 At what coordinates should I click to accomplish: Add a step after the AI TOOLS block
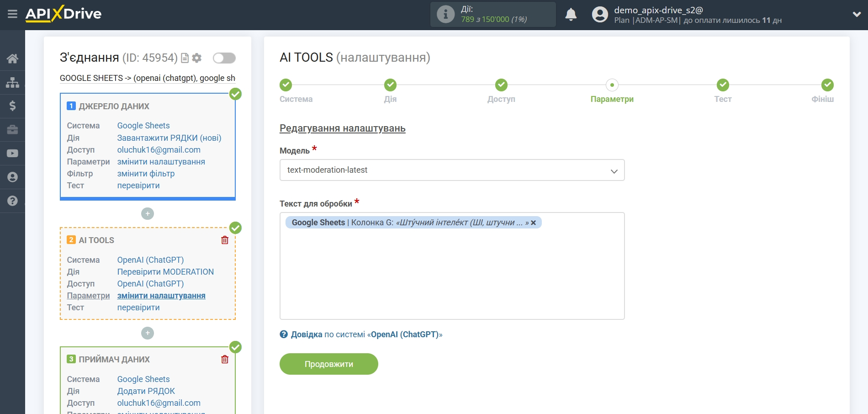pos(148,333)
